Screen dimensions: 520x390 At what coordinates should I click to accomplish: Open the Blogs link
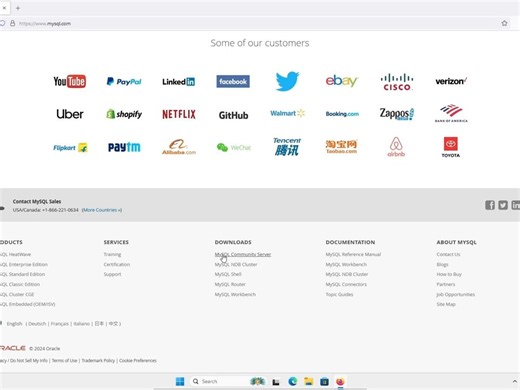tap(442, 264)
